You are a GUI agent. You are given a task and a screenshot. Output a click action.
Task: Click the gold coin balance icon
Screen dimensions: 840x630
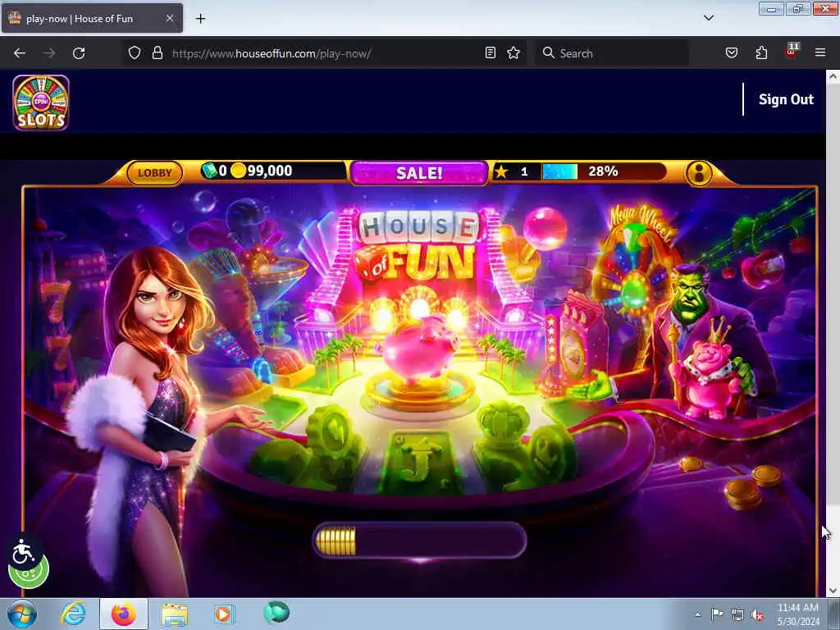239,171
